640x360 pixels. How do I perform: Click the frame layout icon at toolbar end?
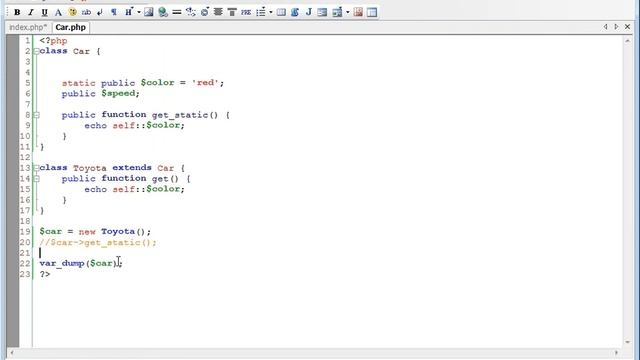372,12
